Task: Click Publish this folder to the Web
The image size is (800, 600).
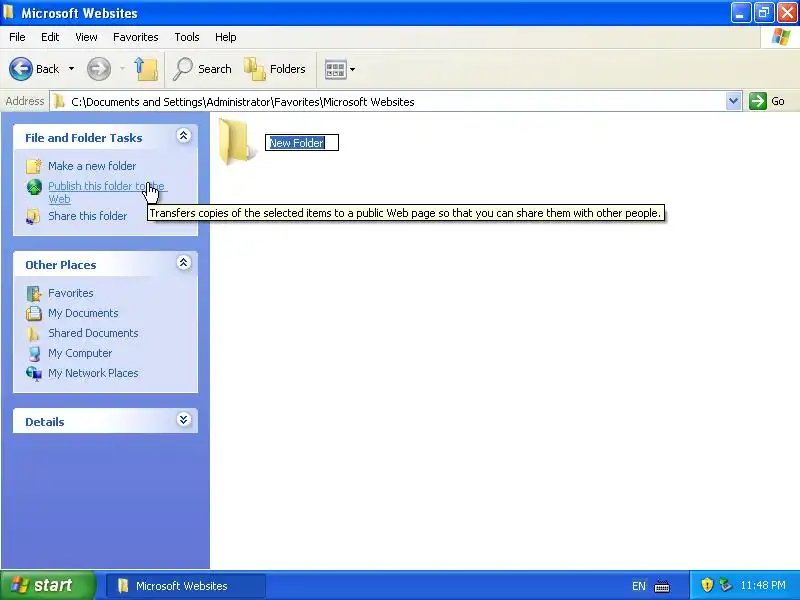Action: (x=106, y=192)
